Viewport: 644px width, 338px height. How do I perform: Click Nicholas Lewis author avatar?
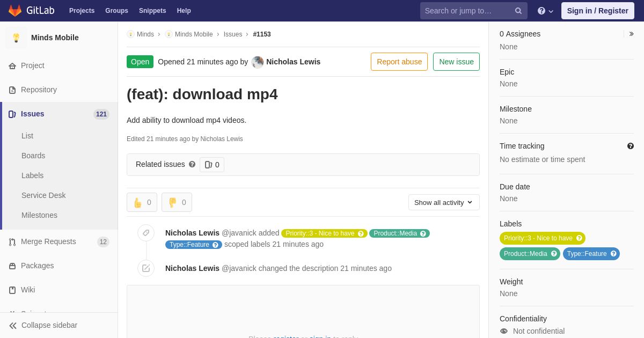tap(258, 62)
